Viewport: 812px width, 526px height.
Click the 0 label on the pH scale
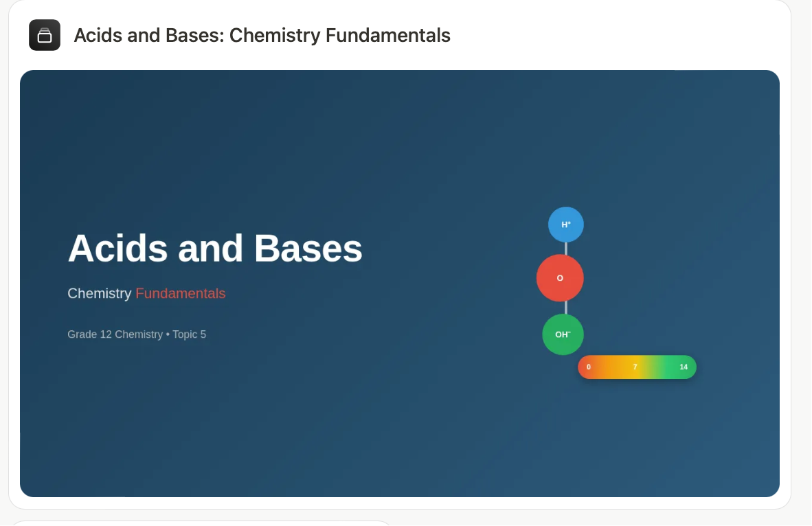pos(588,367)
